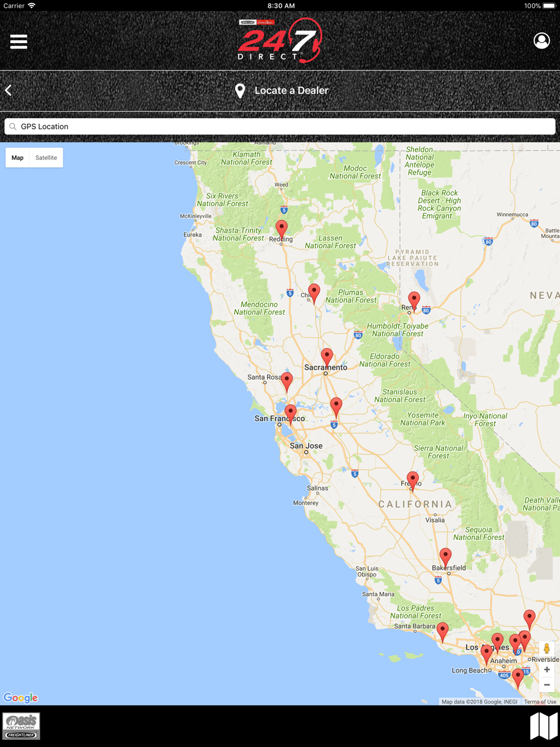The height and width of the screenshot is (747, 560).
Task: Open the Terms of Use link
Action: 540,702
